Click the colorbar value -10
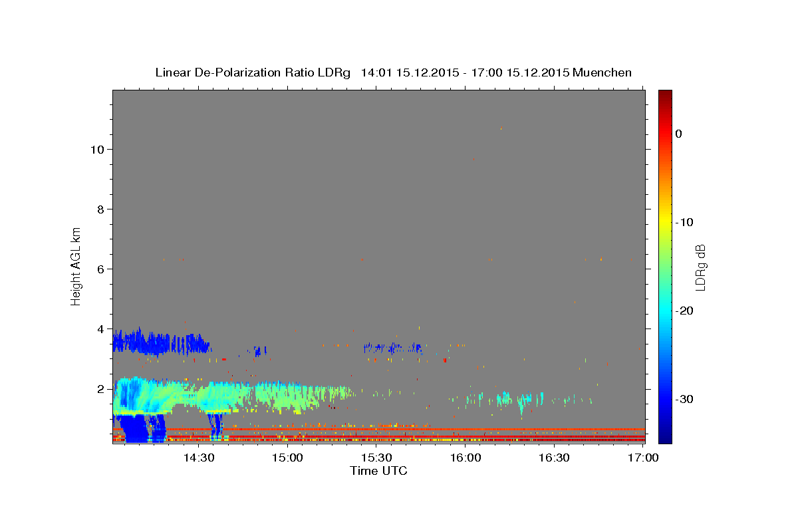This screenshot has height=532, width=798. point(684,222)
